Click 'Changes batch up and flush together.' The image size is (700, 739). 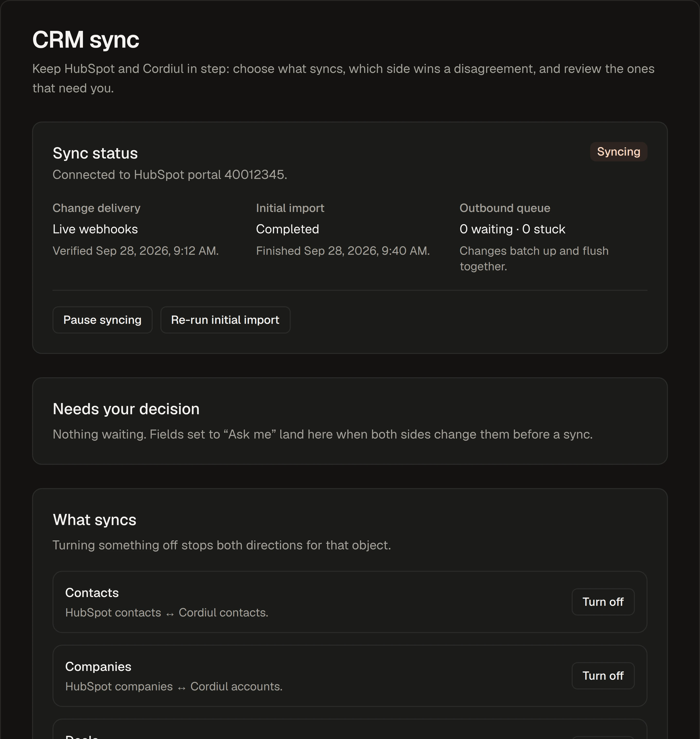534,259
